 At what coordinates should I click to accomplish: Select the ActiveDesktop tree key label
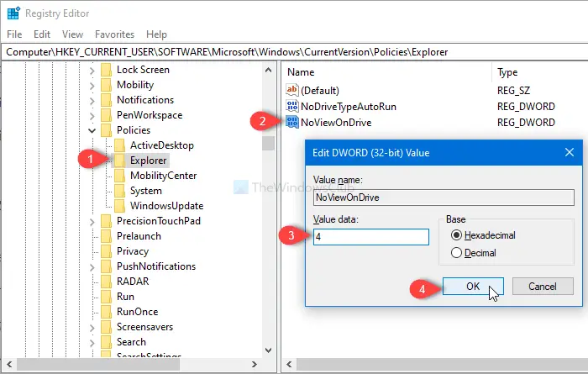click(162, 145)
